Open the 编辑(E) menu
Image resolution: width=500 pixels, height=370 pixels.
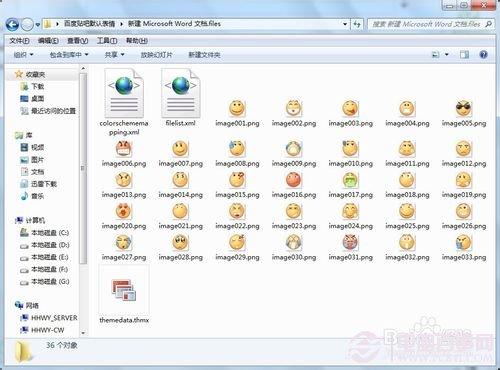(48, 41)
